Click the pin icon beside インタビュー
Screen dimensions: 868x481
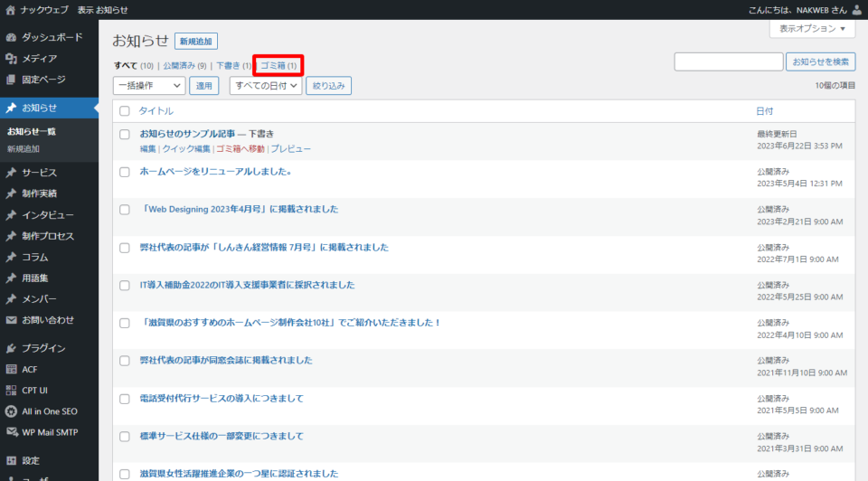11,215
